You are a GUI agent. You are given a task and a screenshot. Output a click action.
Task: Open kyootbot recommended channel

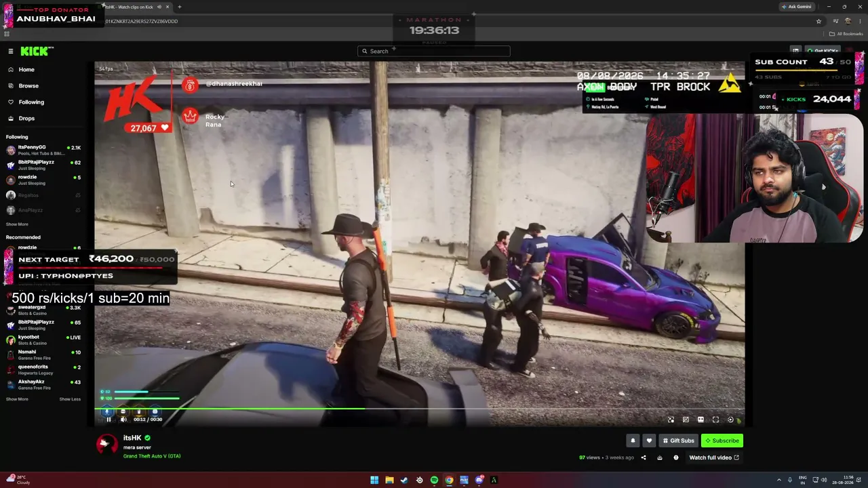tap(43, 340)
